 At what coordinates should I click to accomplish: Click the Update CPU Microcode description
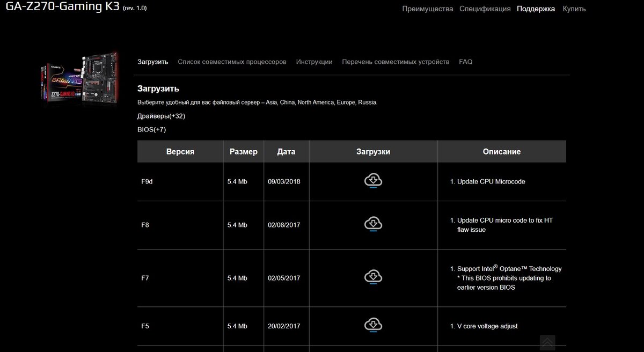(491, 181)
